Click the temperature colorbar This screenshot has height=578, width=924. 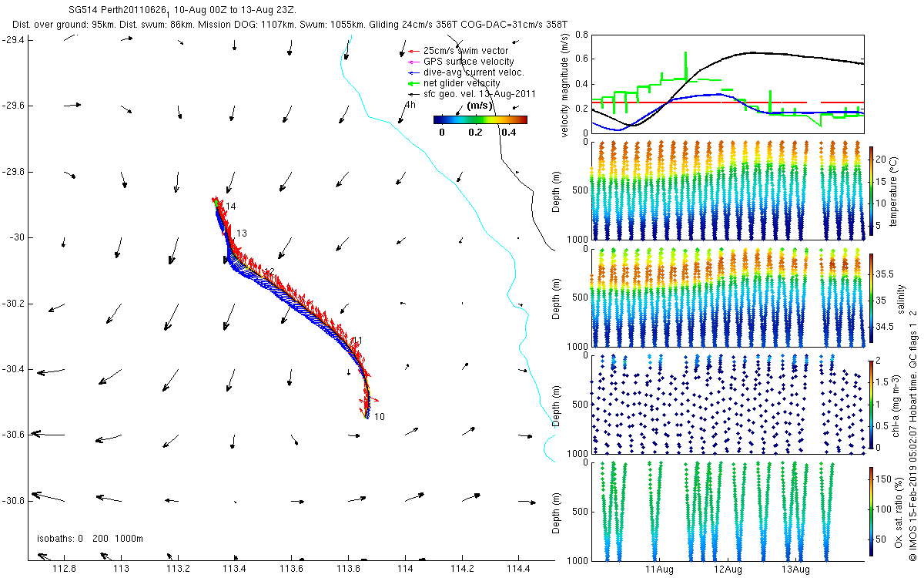click(x=871, y=190)
